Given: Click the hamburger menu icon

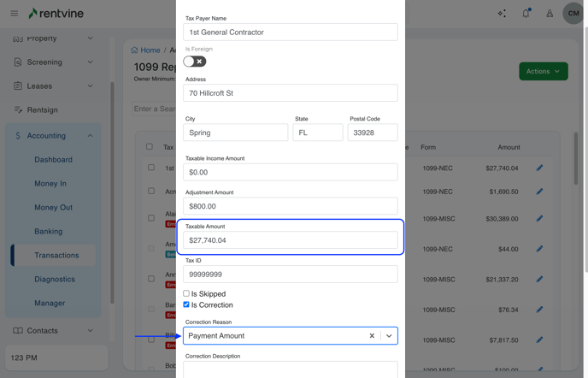Looking at the screenshot, I should point(14,14).
